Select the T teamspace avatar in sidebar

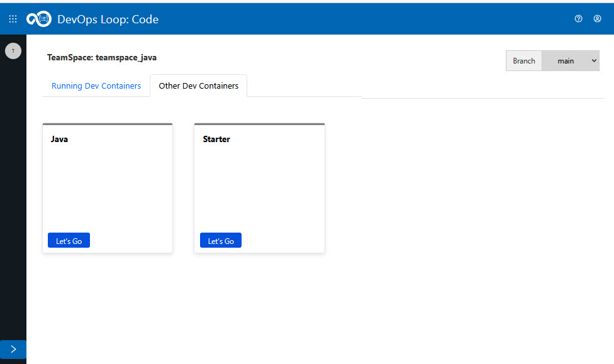13,51
